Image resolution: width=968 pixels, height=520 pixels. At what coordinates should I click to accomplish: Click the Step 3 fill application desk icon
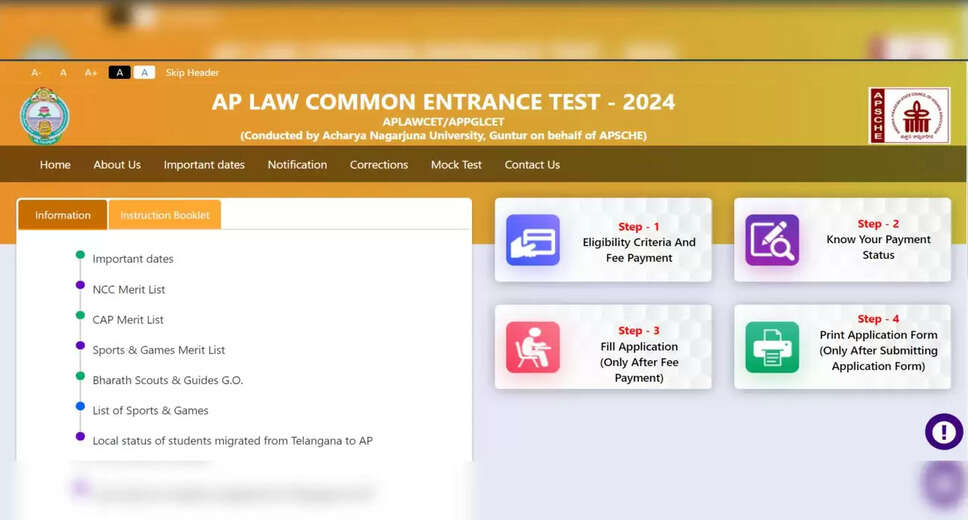pos(533,347)
